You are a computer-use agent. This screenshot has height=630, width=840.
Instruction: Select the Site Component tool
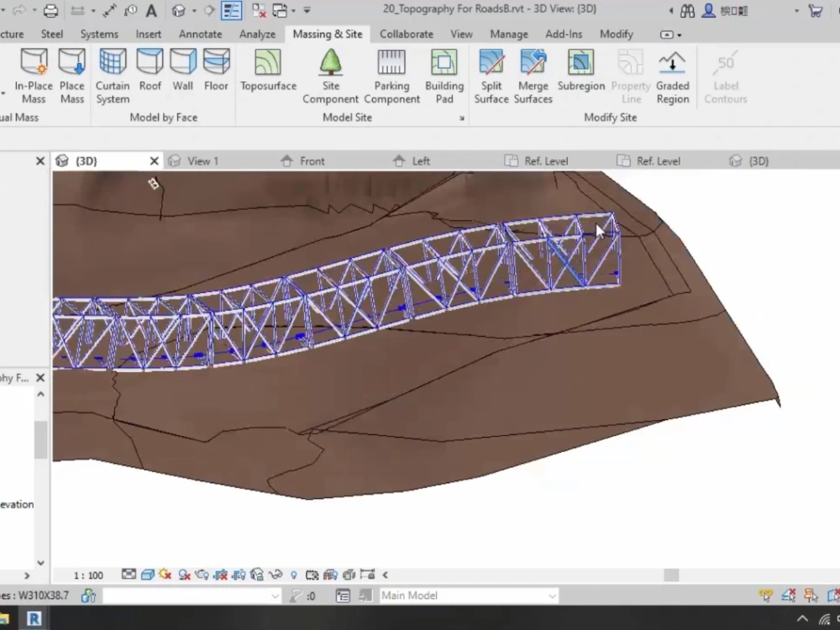(x=330, y=74)
